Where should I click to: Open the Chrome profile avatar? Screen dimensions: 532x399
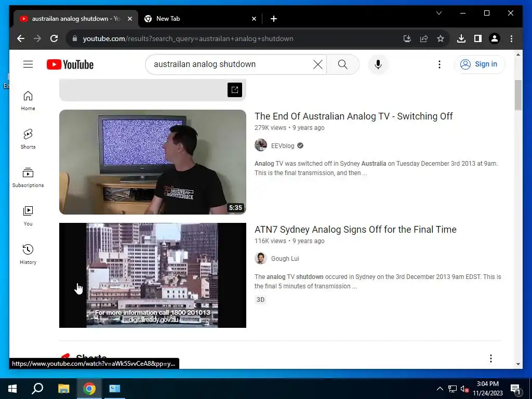point(495,38)
